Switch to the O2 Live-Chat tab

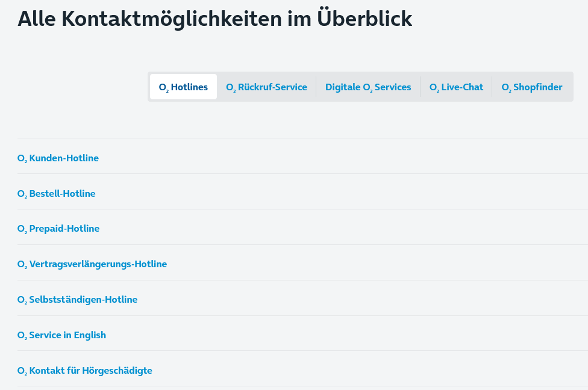click(457, 87)
